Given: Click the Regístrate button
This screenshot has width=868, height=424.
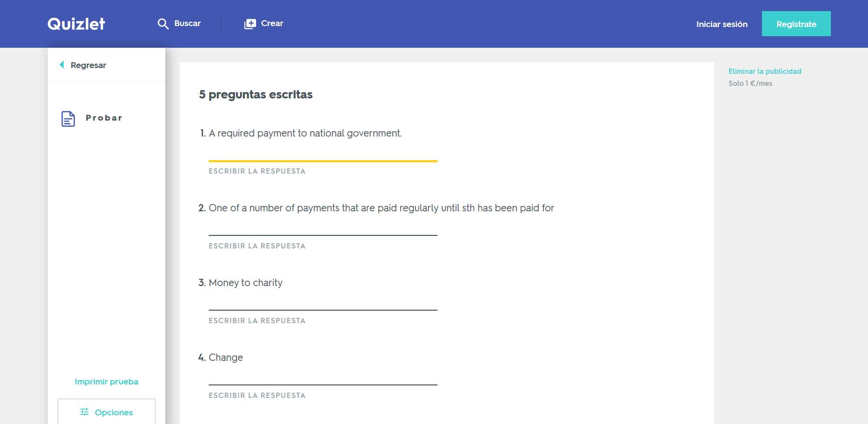Looking at the screenshot, I should [796, 24].
